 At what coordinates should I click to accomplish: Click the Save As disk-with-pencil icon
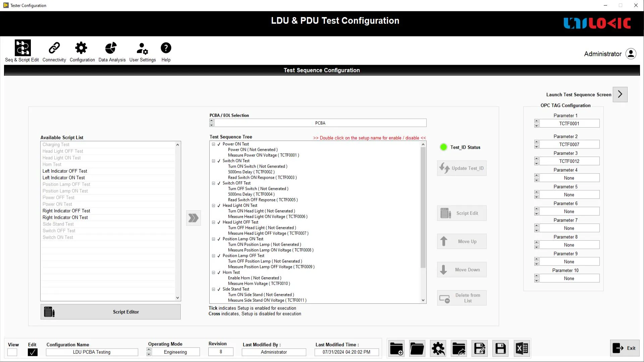480,349
